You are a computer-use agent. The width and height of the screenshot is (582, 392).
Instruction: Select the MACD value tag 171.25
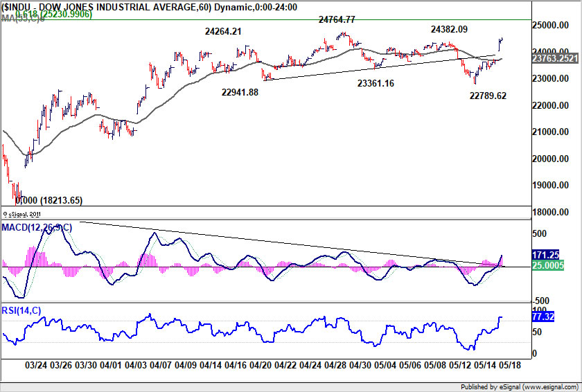click(x=545, y=255)
